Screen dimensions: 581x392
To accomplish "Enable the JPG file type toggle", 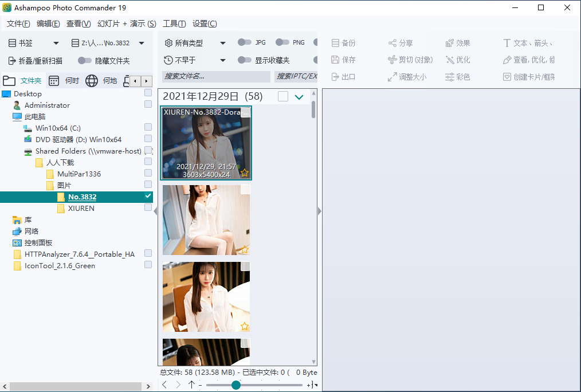I will tap(242, 42).
